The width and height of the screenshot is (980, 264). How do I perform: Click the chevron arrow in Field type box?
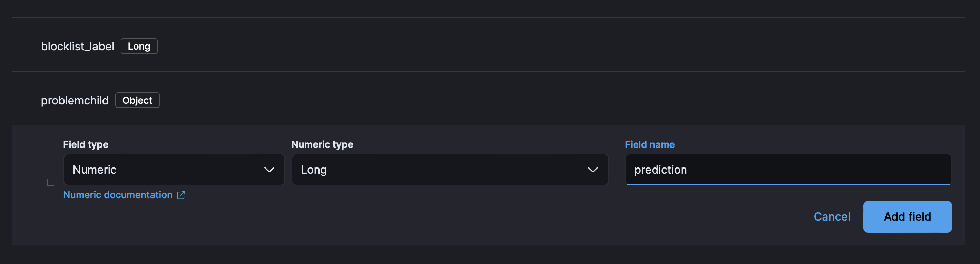click(269, 170)
